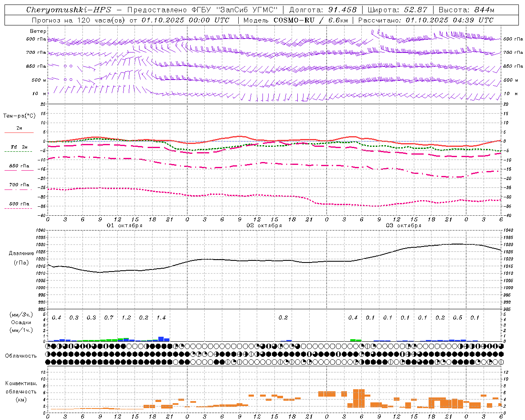Click the (мм/3ч.) unit label
Image resolution: width=525 pixels, height=420 pixels.
[x=21, y=315]
